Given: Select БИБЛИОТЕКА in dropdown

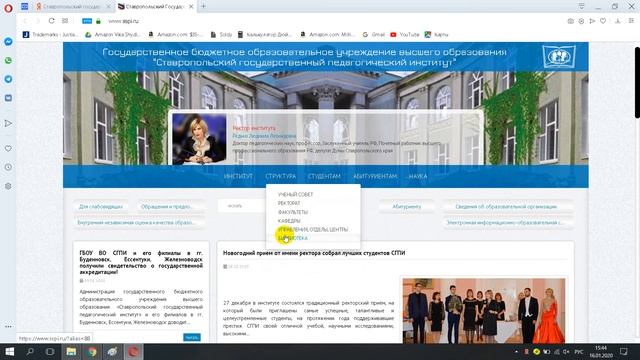Looking at the screenshot, I should point(293,238).
